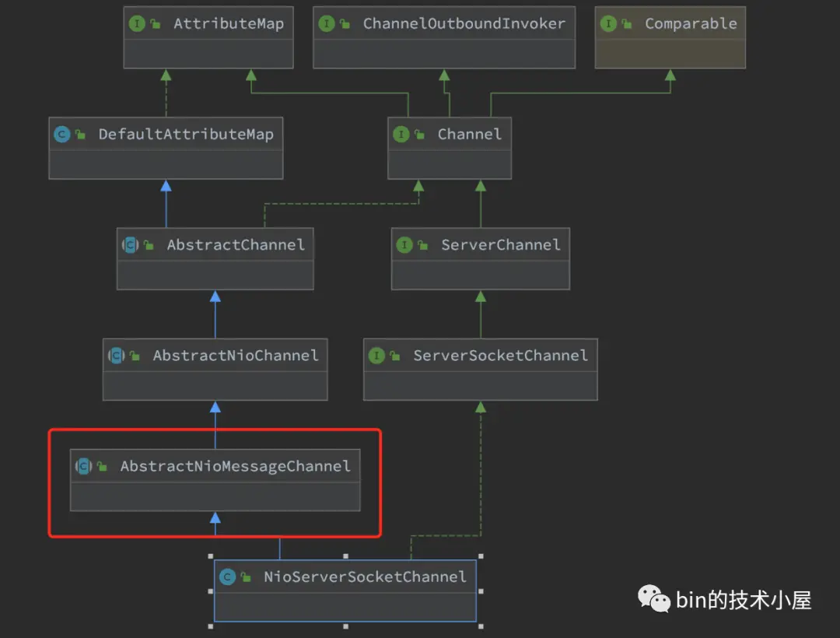Image resolution: width=840 pixels, height=638 pixels.
Task: Select the ServerChannel node label
Action: pyautogui.click(x=501, y=245)
